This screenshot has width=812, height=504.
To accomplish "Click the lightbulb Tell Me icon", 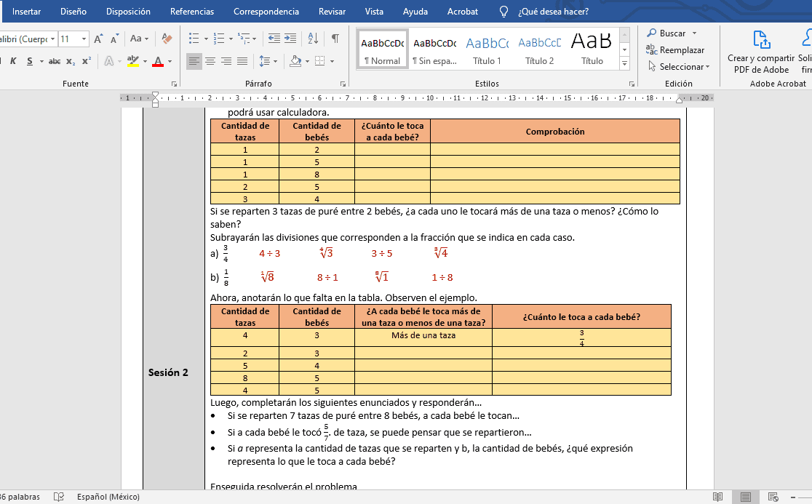I will (503, 12).
